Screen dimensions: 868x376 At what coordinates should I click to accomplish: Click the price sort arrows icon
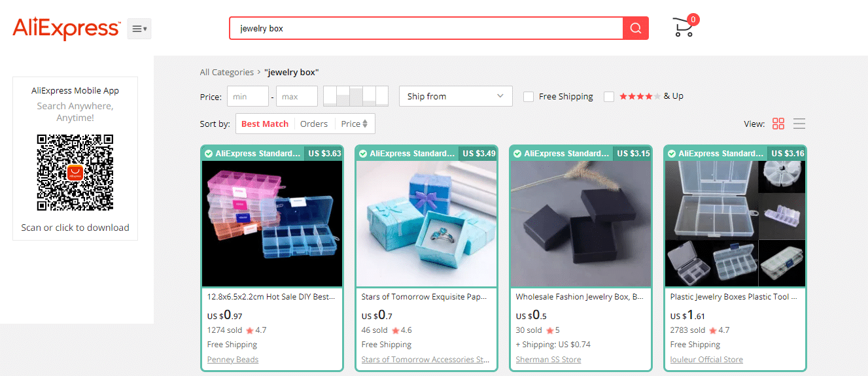pyautogui.click(x=365, y=124)
